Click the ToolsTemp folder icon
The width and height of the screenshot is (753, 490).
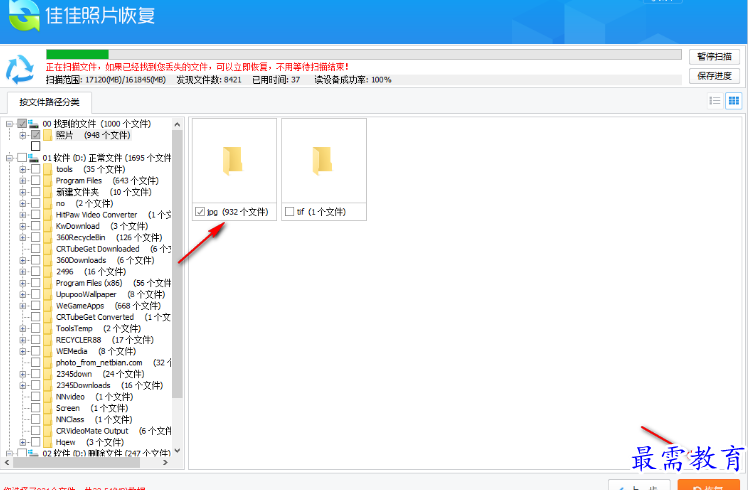(48, 329)
